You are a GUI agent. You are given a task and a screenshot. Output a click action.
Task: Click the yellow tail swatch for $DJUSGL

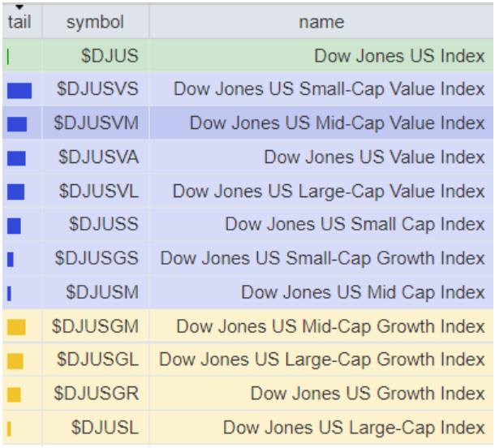click(15, 360)
